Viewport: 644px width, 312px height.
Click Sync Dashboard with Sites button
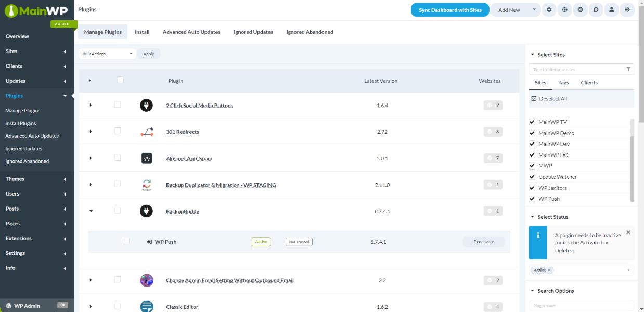450,10
